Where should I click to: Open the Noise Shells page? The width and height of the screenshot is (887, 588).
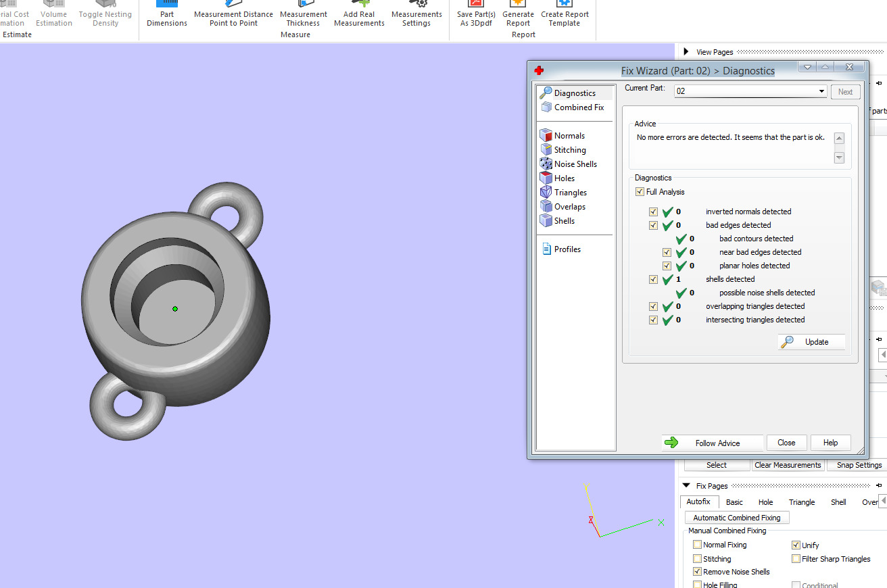[x=569, y=164]
